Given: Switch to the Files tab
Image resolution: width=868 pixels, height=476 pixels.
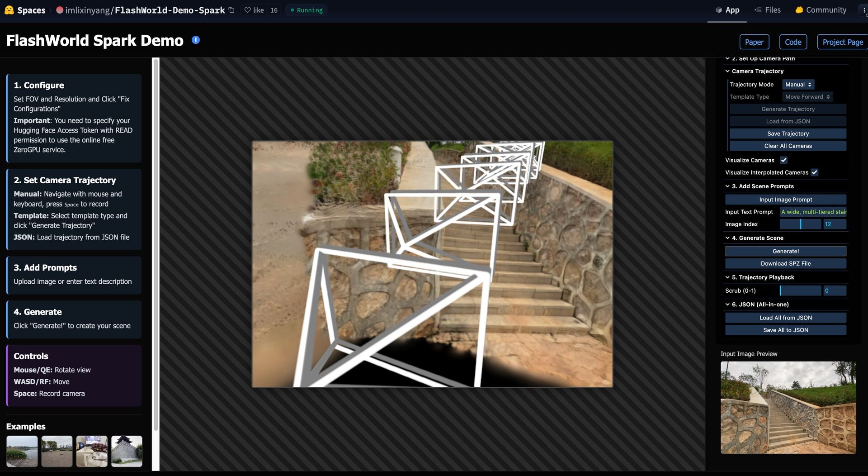Looking at the screenshot, I should (x=768, y=10).
